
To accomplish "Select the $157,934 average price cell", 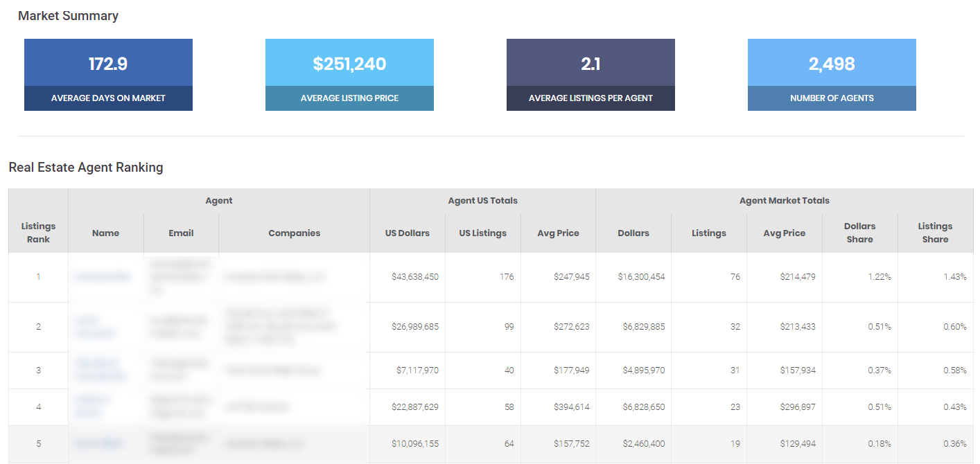I will point(785,371).
